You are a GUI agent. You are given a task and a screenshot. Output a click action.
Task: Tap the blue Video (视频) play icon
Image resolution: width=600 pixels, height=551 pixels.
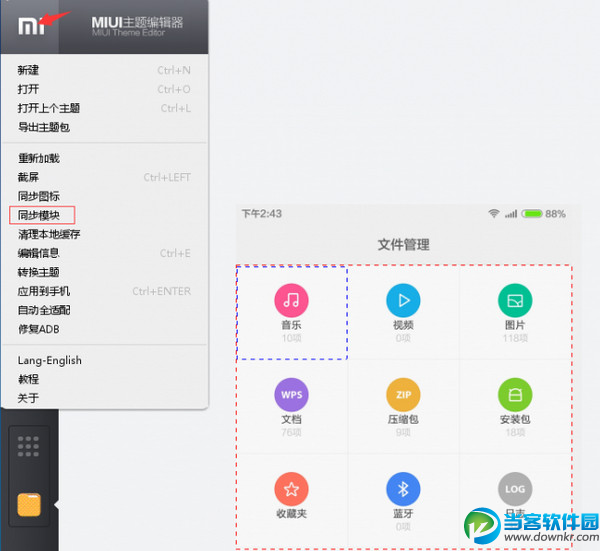(x=403, y=301)
